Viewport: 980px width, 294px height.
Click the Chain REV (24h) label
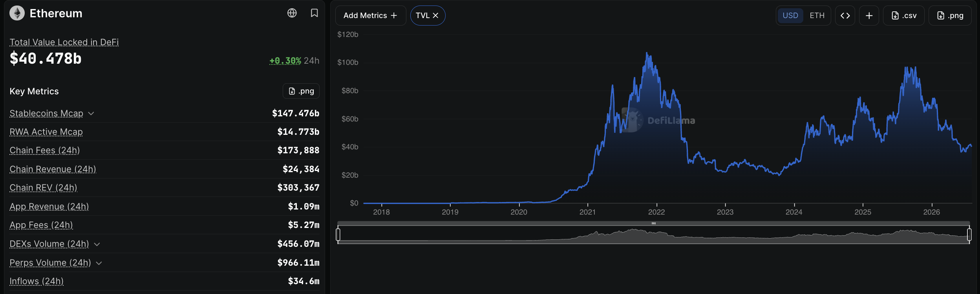(x=43, y=187)
